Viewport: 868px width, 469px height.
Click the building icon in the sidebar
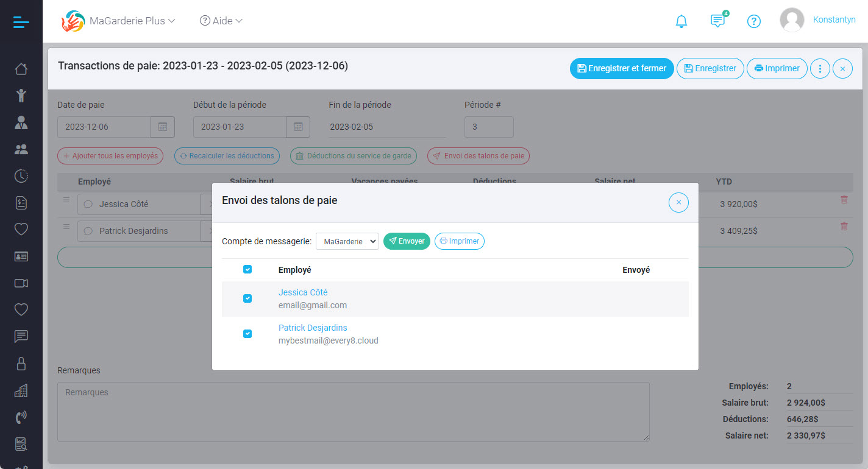tap(21, 390)
